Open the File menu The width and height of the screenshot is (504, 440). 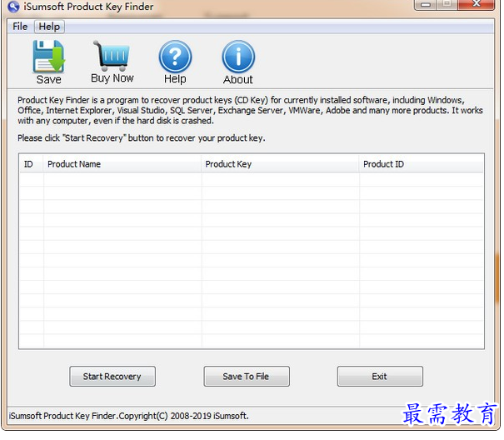coord(20,27)
